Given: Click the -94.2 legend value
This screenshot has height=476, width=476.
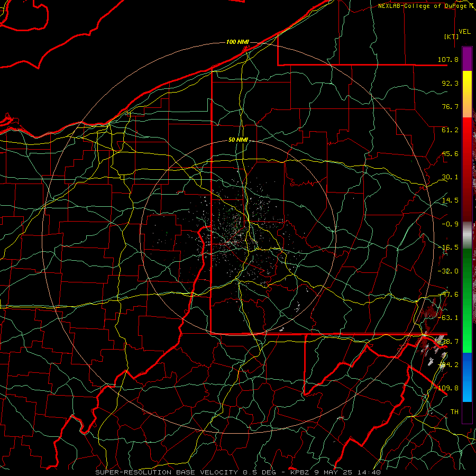Looking at the screenshot, I should pos(448,365).
